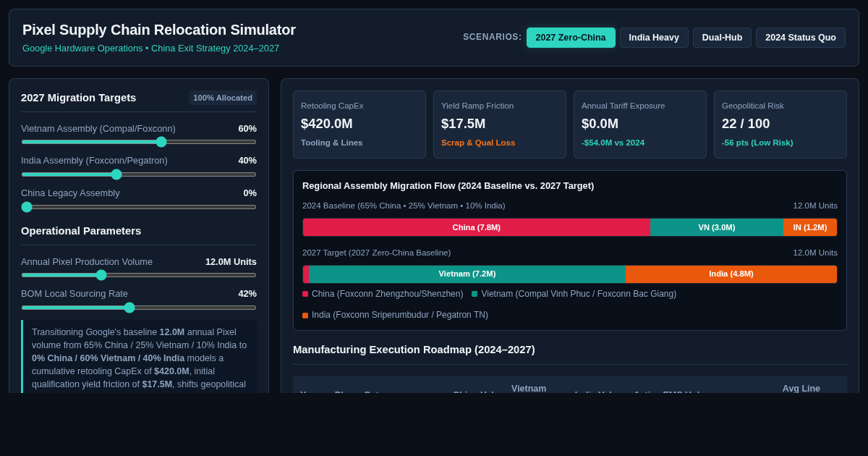
Task: Click the 2027 Target row label
Action: [376, 253]
